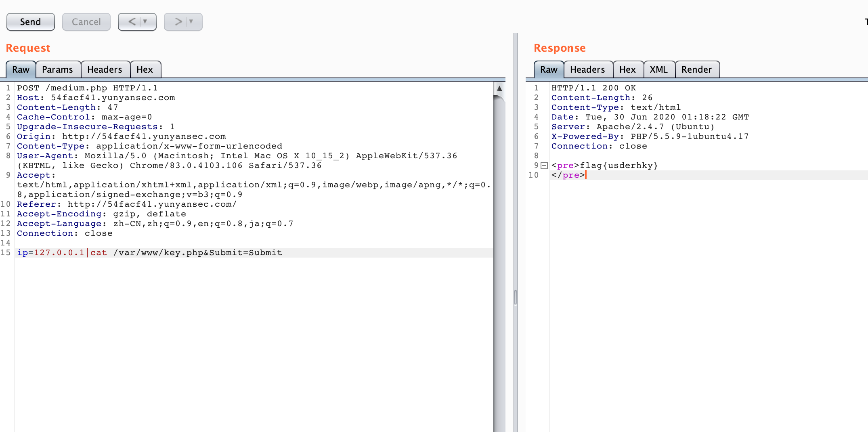Screen dimensions: 868x432
Task: Open the Response Headers tab
Action: click(x=588, y=69)
